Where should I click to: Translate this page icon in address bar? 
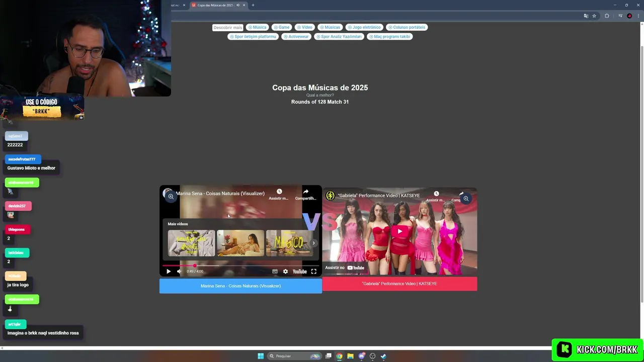click(x=586, y=16)
